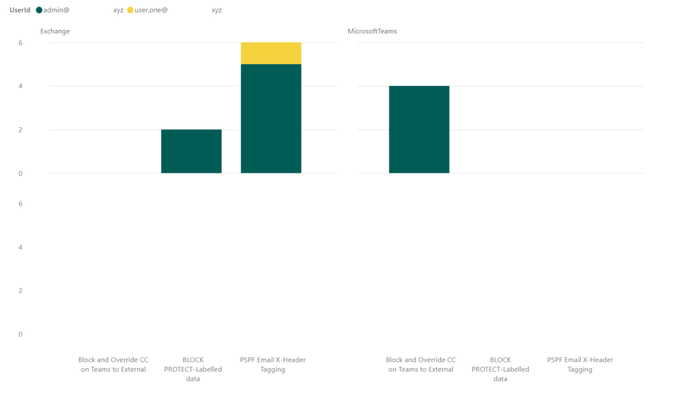Click the yellow user.one@ legend marker
Image resolution: width=696 pixels, height=393 pixels.
130,10
